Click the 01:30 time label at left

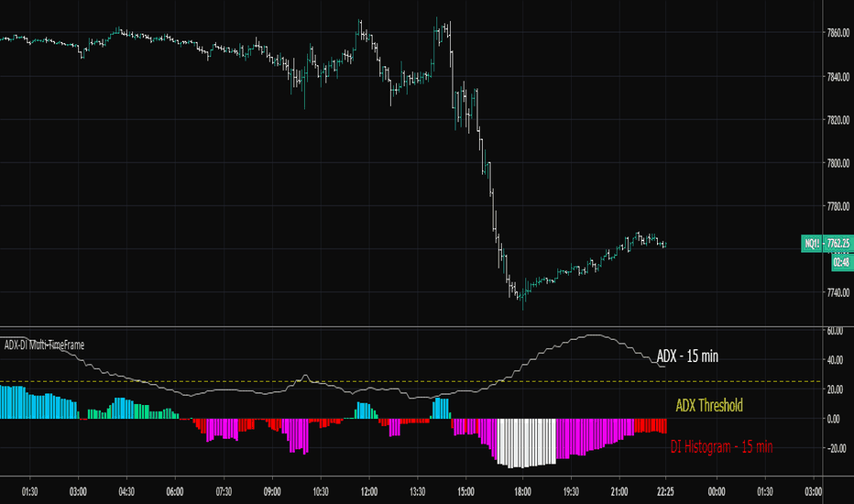pyautogui.click(x=29, y=492)
